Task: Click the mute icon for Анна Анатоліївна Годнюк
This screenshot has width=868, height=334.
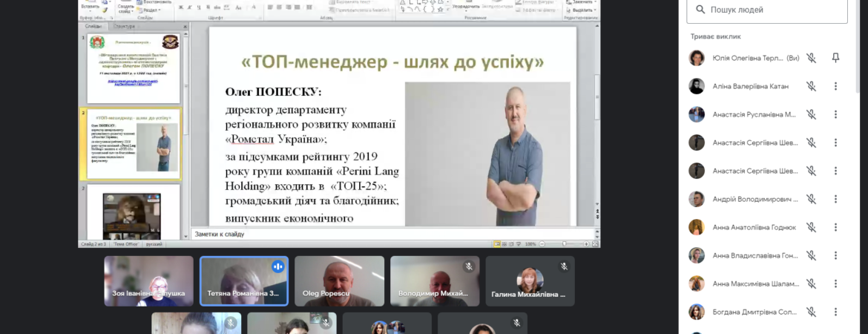Action: click(x=811, y=227)
